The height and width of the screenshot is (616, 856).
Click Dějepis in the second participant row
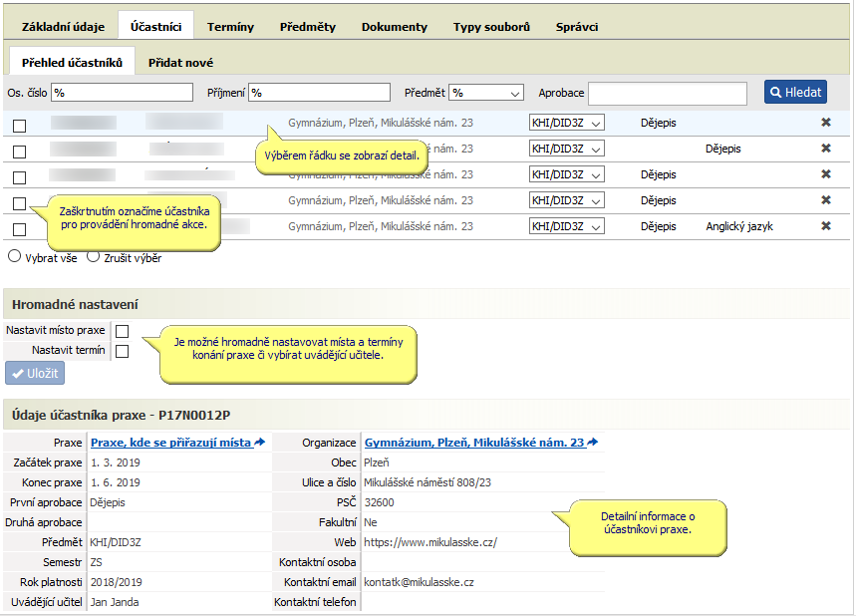(722, 148)
